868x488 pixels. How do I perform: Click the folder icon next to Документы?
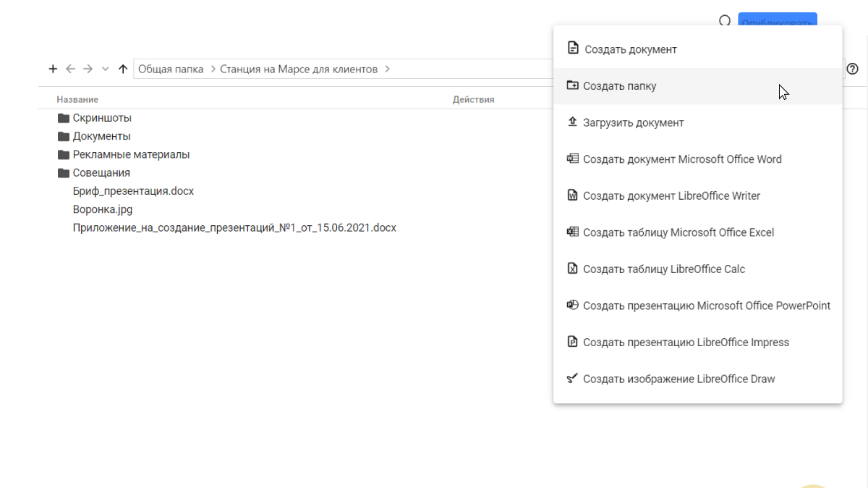[64, 136]
